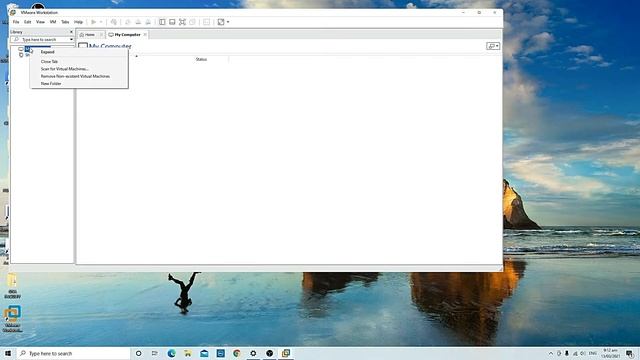This screenshot has height=360, width=640.
Task: Click Send Ctrl+Alt+Del toolbar icon
Action: (114, 22)
